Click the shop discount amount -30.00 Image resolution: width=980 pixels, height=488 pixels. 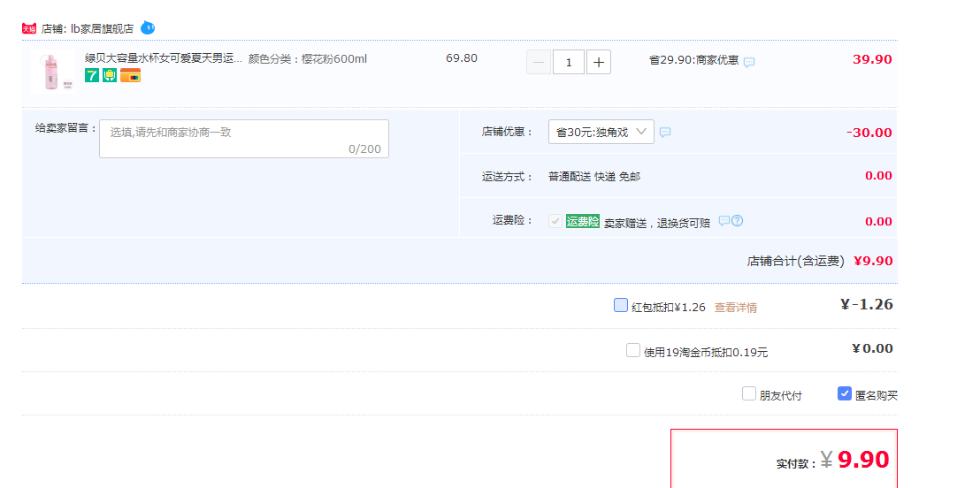(x=869, y=133)
